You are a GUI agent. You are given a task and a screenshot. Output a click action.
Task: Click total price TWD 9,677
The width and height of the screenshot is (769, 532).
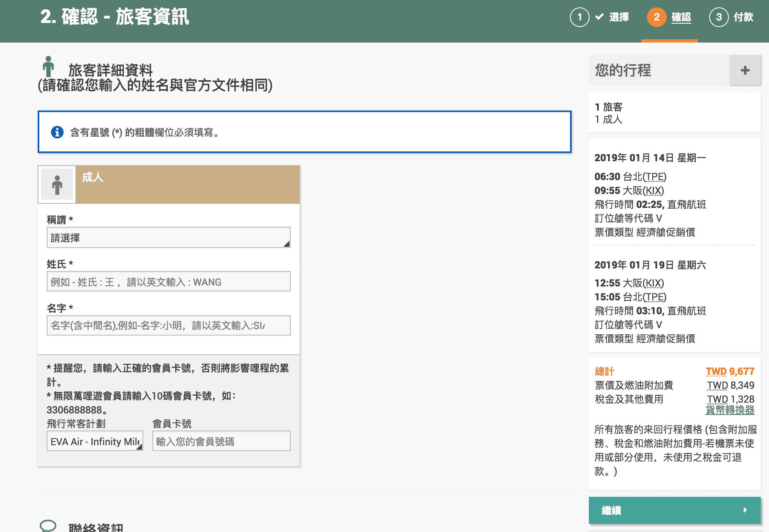[730, 371]
